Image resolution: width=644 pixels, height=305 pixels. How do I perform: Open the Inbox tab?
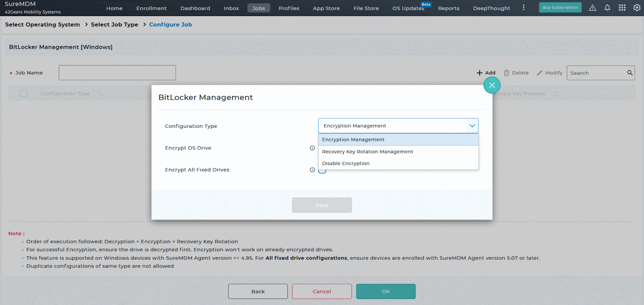231,8
